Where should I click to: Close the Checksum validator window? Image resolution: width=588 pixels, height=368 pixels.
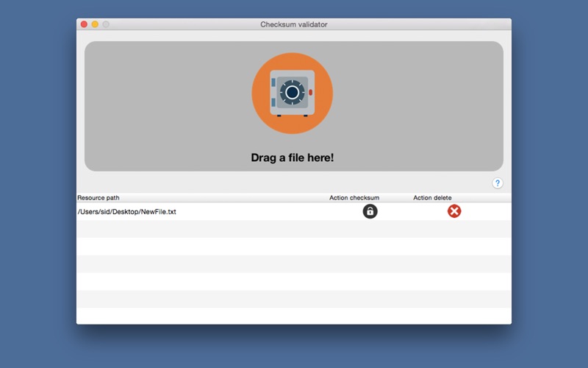(x=84, y=24)
